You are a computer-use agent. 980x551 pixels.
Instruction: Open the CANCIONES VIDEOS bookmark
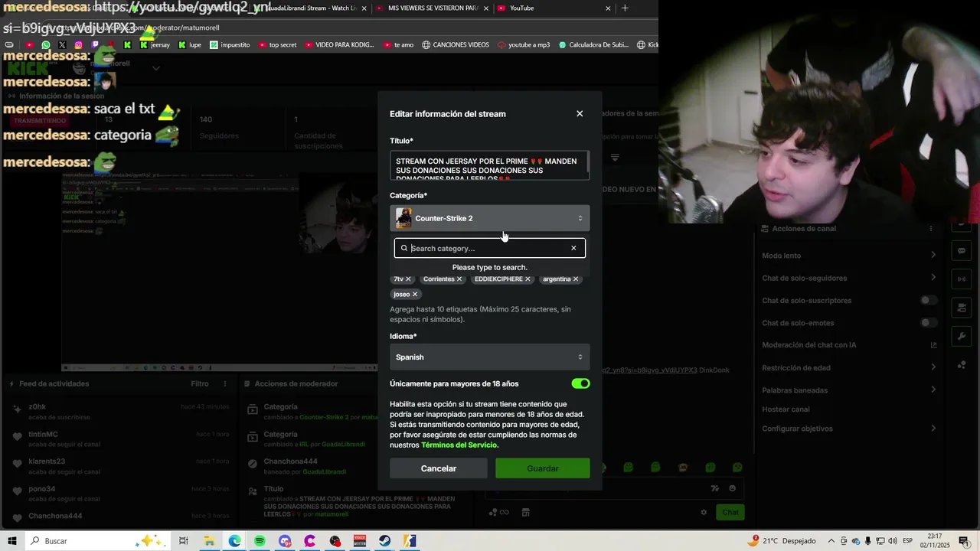[456, 45]
